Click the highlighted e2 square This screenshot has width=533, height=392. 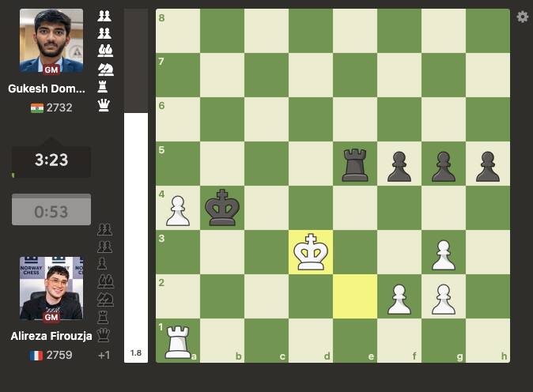(355, 296)
